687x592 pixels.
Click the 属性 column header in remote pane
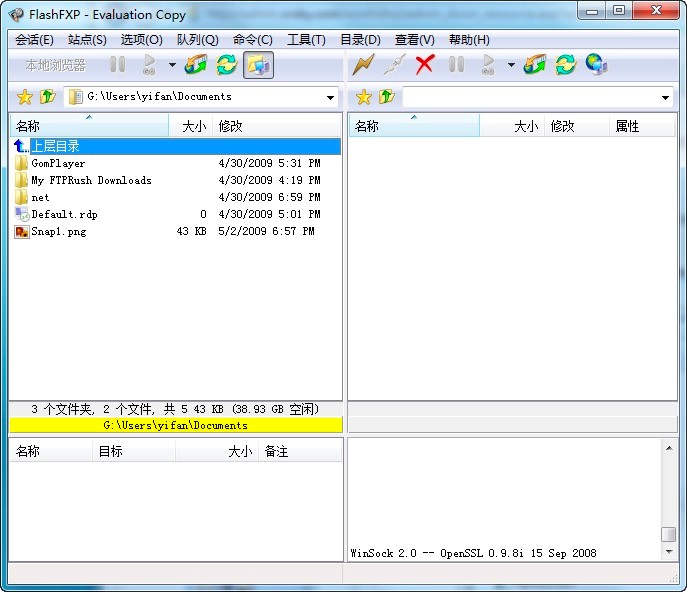pos(627,126)
